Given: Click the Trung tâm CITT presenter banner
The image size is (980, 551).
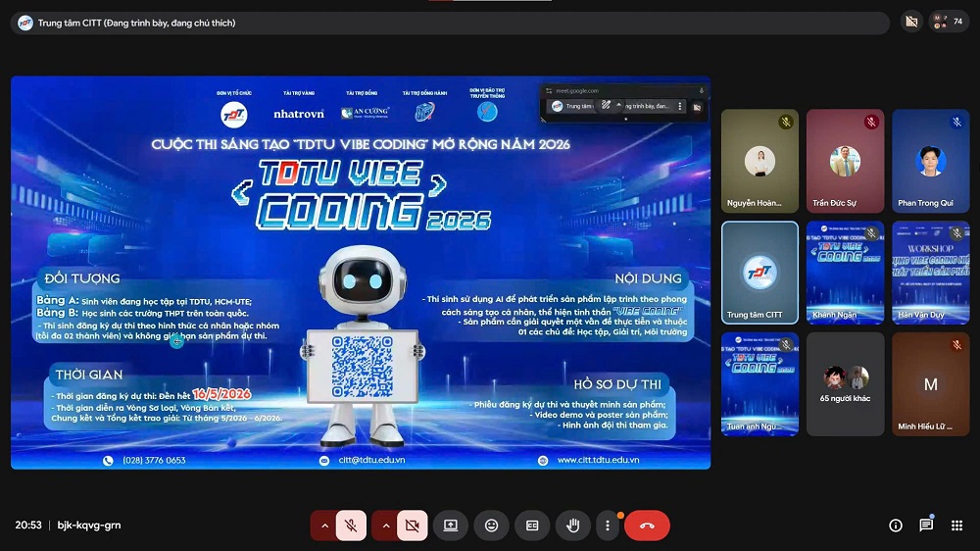Looking at the screenshot, I should point(450,23).
